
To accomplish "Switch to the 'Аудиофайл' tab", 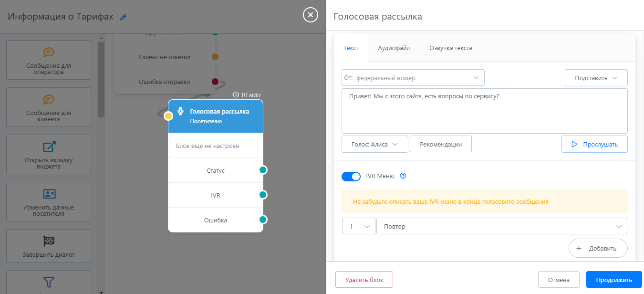I will click(x=394, y=48).
